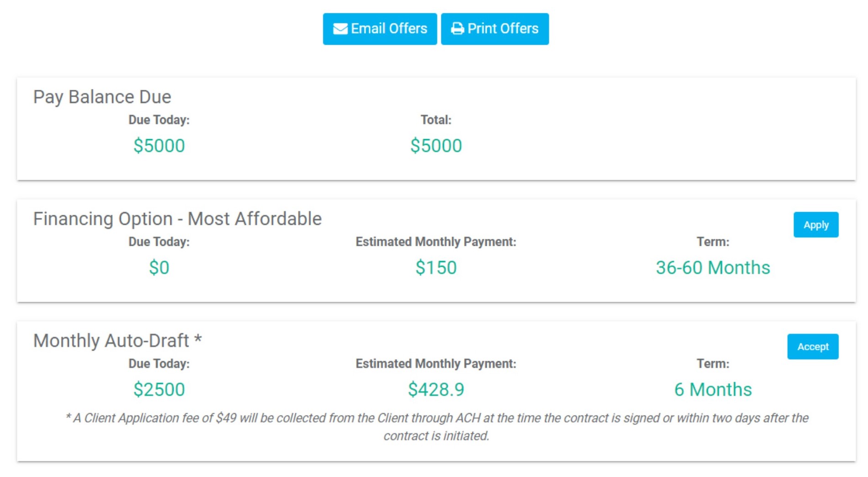Click the $428.9 estimated monthly payment
The width and height of the screenshot is (868, 477).
point(436,389)
